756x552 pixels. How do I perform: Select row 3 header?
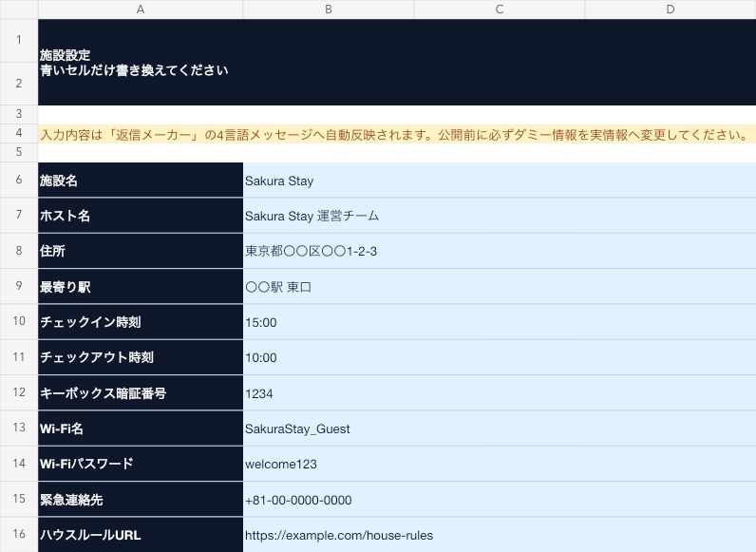point(19,114)
